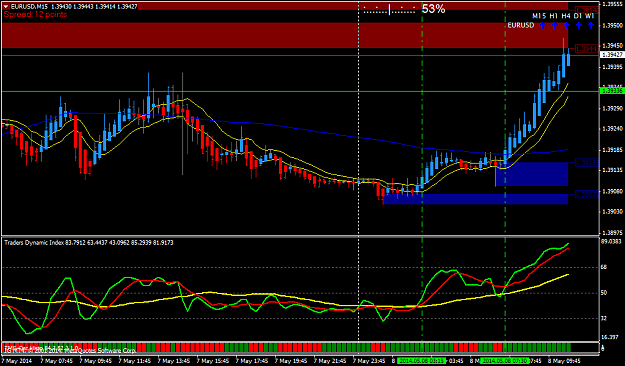Click the blue trend arrow under W1
625x366 pixels.
tap(591, 26)
